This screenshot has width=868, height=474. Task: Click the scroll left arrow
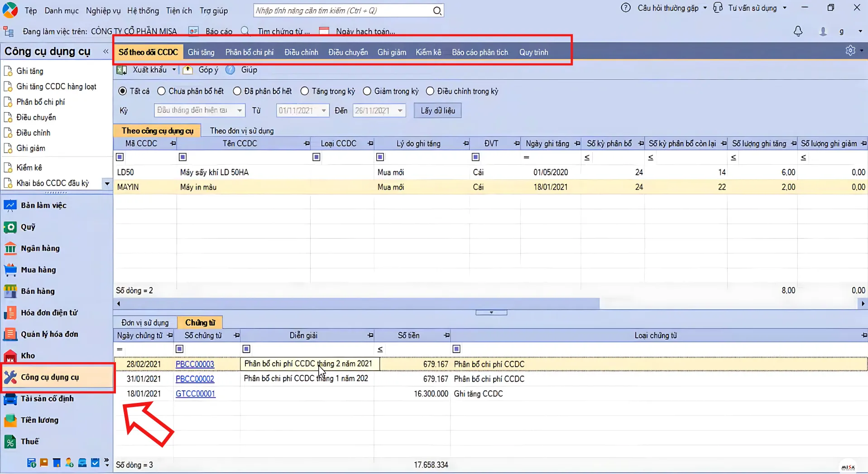coord(119,304)
